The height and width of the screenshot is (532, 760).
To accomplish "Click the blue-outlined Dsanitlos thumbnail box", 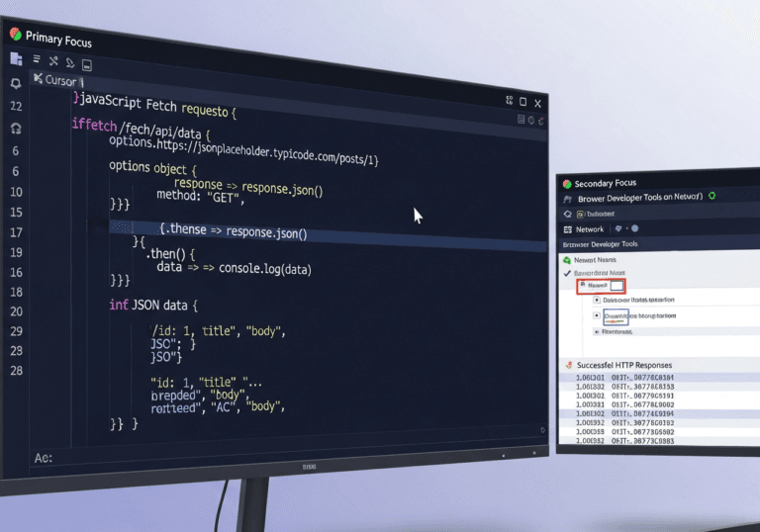I will pyautogui.click(x=616, y=316).
